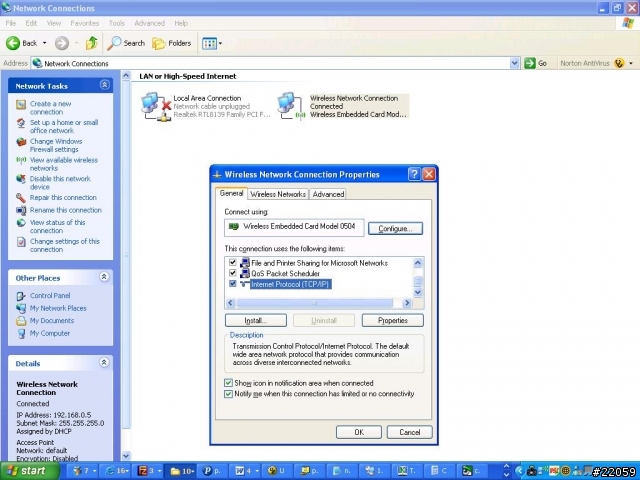This screenshot has width=640, height=480.
Task: Switch to the Advanced tab in Properties dialog
Action: pyautogui.click(x=328, y=194)
